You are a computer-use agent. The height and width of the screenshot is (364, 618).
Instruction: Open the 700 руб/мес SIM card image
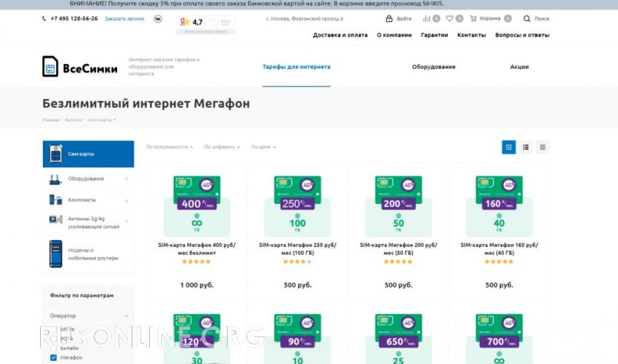pos(499,339)
